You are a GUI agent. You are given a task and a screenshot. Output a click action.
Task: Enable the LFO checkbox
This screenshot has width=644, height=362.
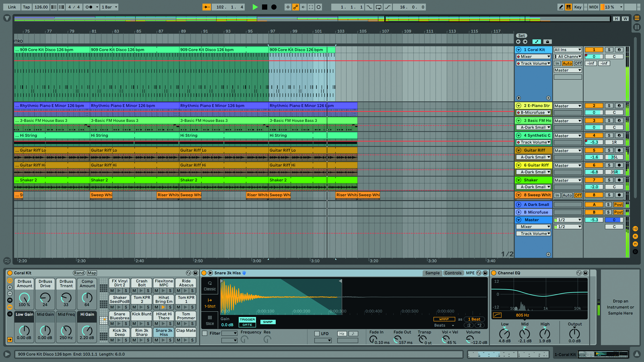tap(317, 333)
